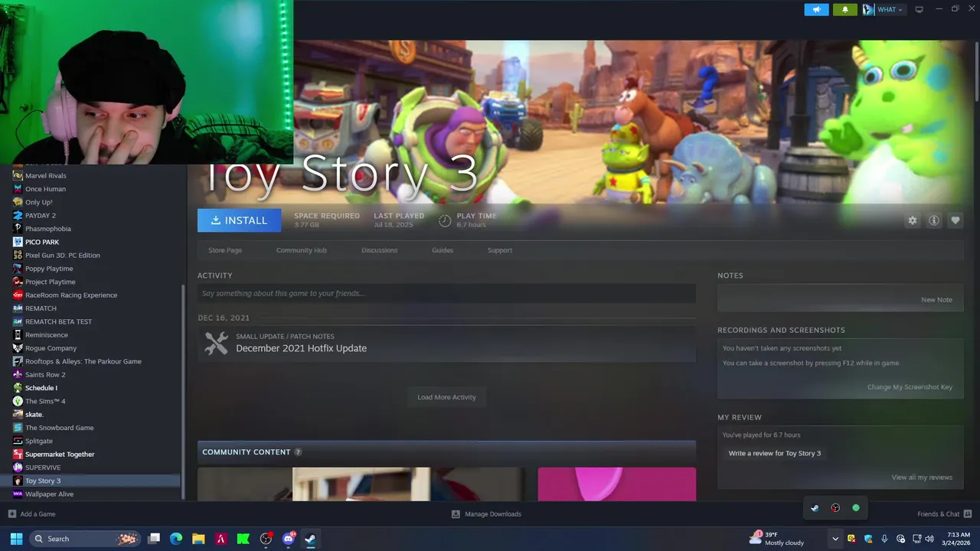Click The Sims 4 game icon
The height and width of the screenshot is (551, 980).
click(x=18, y=401)
